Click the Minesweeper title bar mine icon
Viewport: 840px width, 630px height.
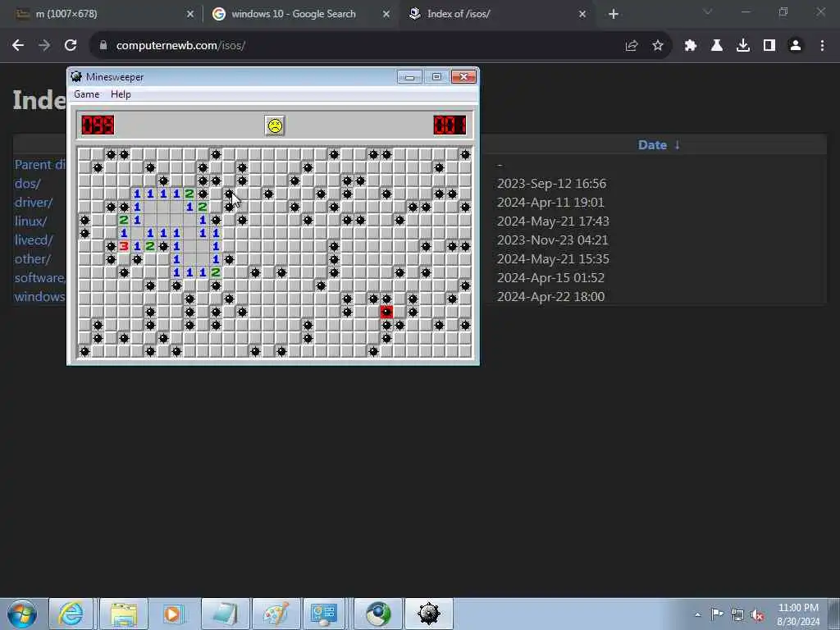[x=76, y=76]
